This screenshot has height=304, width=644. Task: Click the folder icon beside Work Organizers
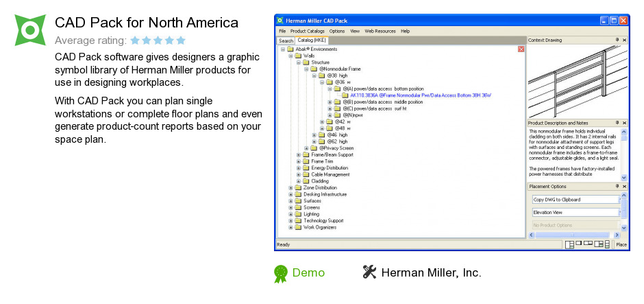click(298, 228)
